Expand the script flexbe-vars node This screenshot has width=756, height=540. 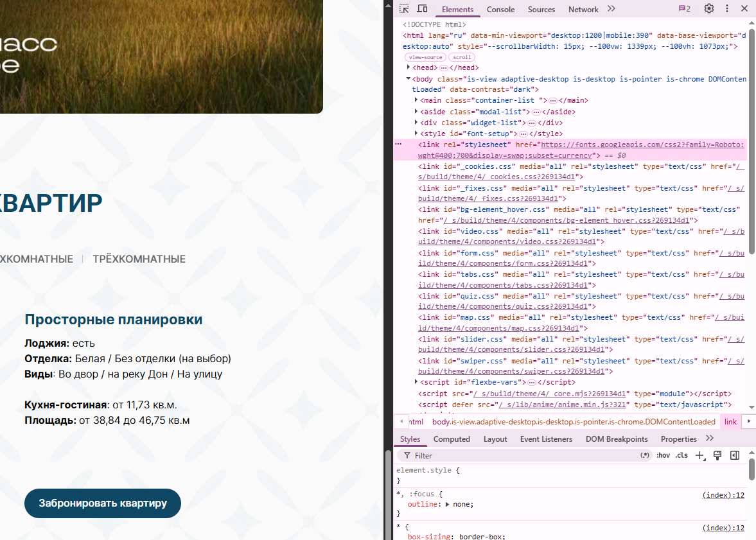pyautogui.click(x=416, y=382)
